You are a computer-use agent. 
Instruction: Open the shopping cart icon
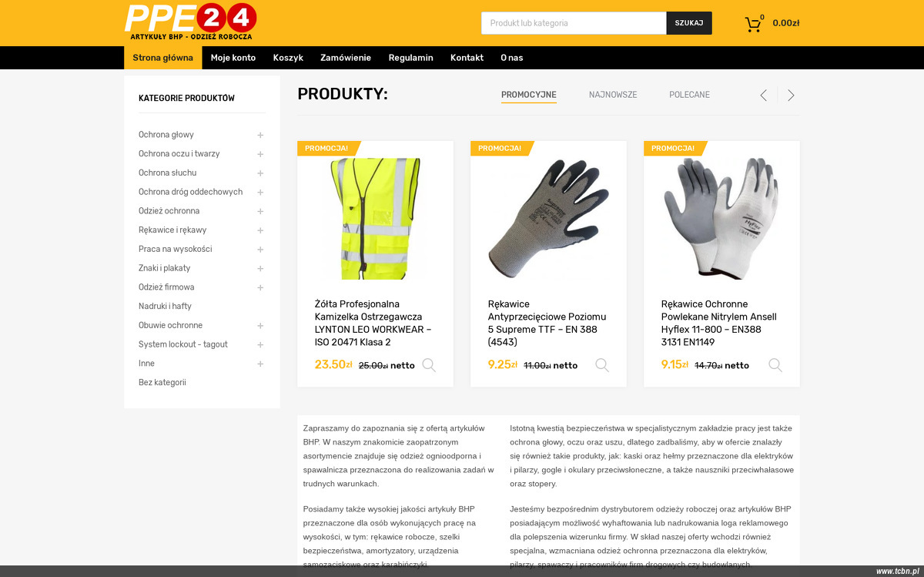pyautogui.click(x=753, y=24)
